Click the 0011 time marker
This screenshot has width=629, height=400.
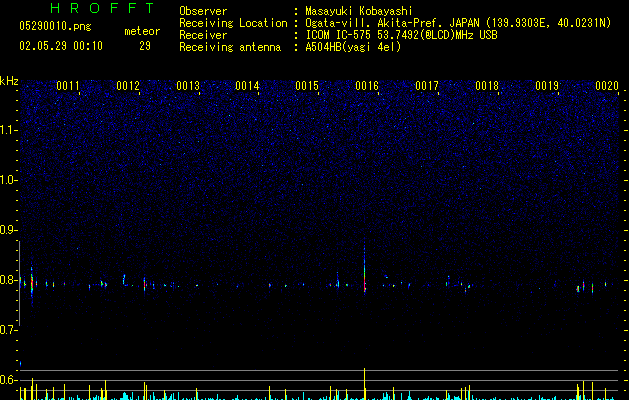tap(68, 86)
